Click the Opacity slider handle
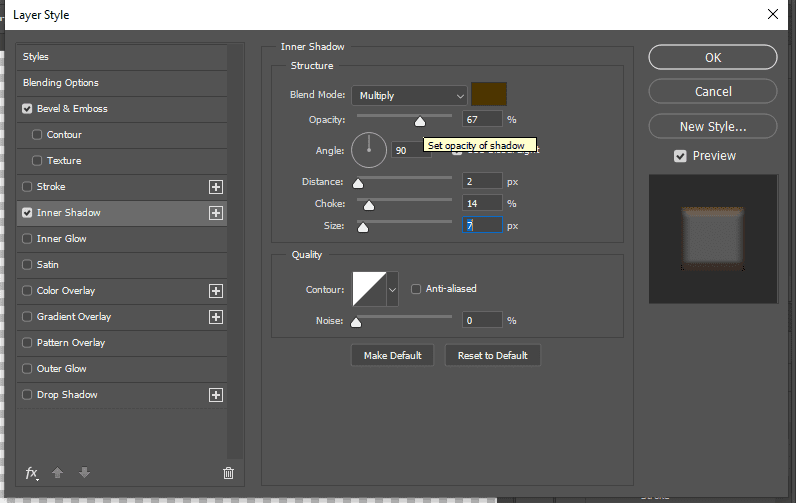This screenshot has height=503, width=796. tap(420, 121)
